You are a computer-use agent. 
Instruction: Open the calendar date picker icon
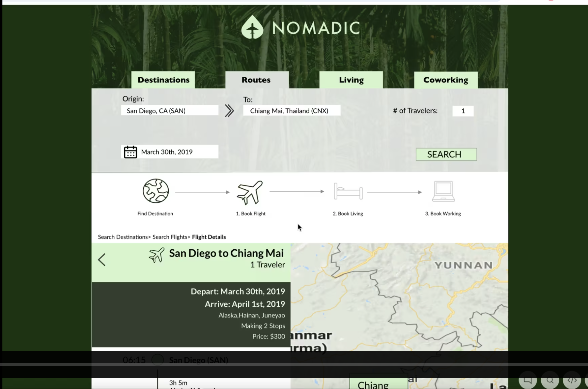pyautogui.click(x=130, y=152)
